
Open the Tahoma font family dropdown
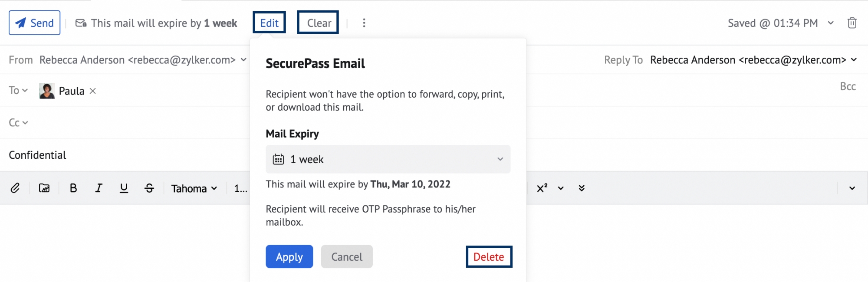pyautogui.click(x=194, y=188)
